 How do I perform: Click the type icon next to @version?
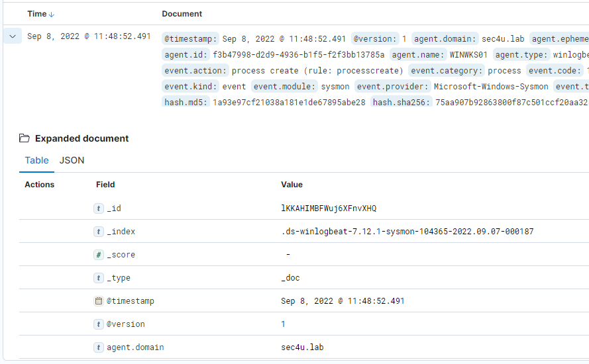tap(99, 324)
